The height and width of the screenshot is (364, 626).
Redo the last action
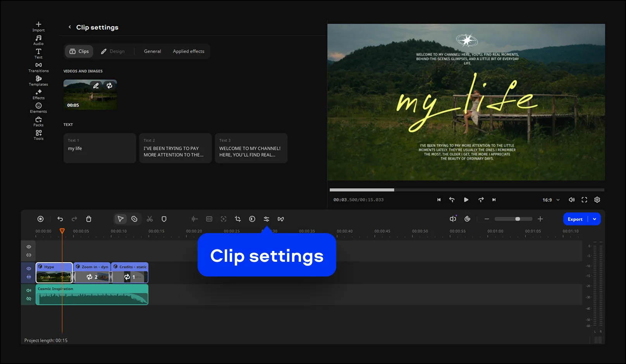click(x=74, y=219)
